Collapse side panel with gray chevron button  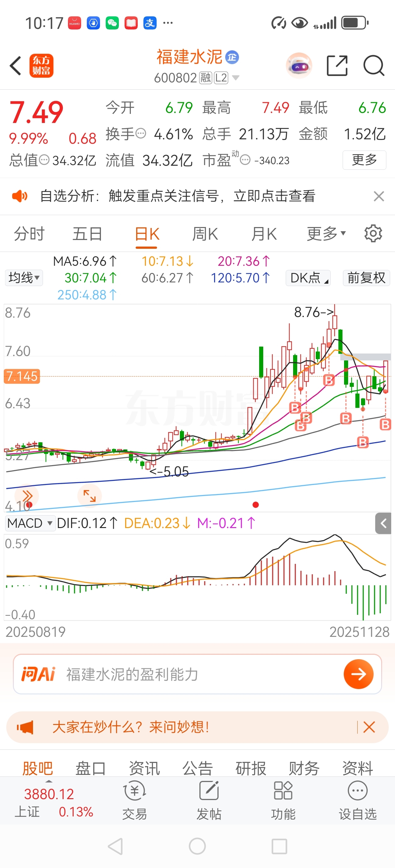[x=383, y=523]
